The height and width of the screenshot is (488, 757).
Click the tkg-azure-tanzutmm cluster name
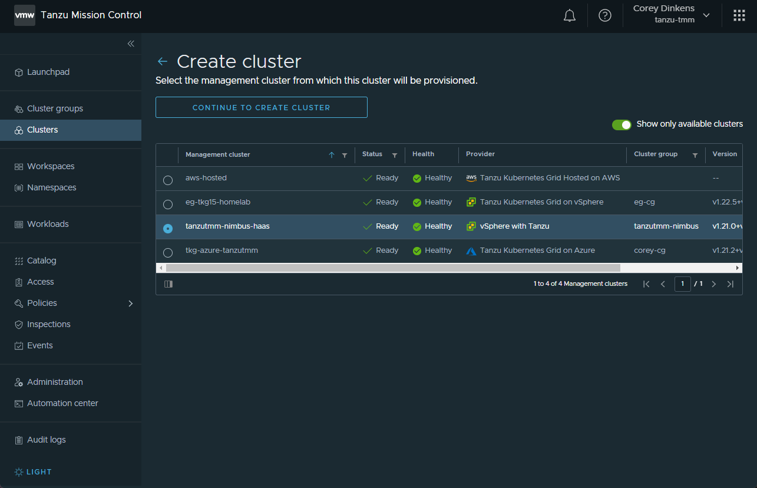pyautogui.click(x=222, y=250)
